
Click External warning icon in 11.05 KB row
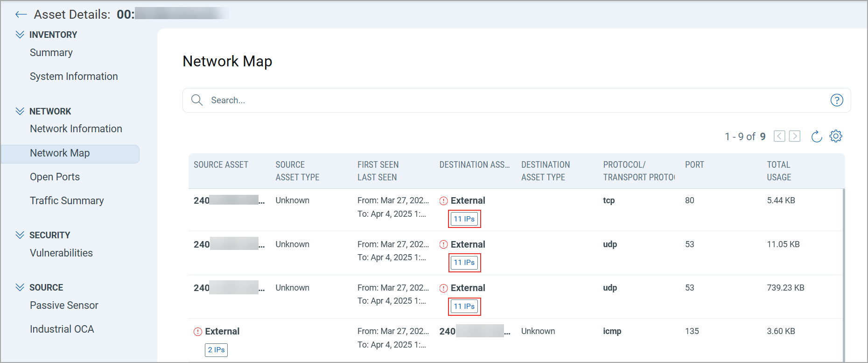[443, 244]
